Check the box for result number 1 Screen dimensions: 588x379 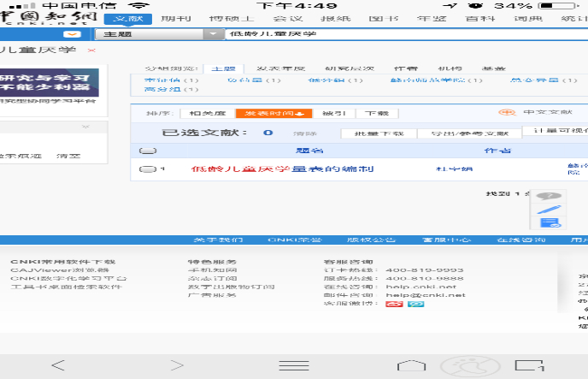pyautogui.click(x=147, y=169)
